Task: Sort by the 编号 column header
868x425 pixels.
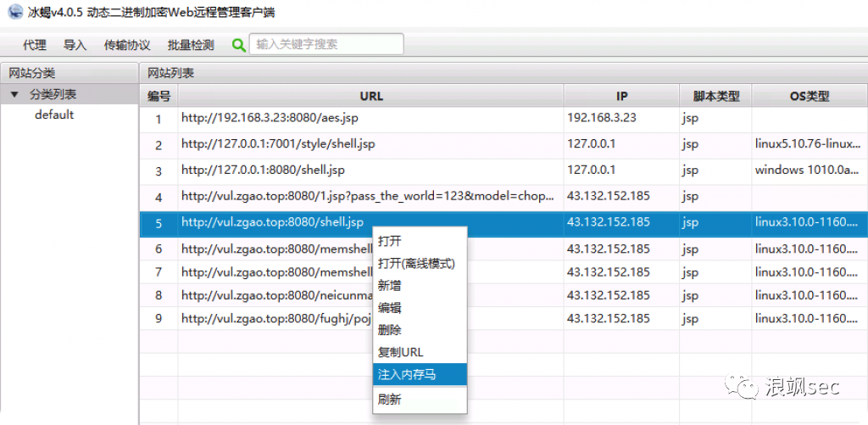Action: coord(159,96)
